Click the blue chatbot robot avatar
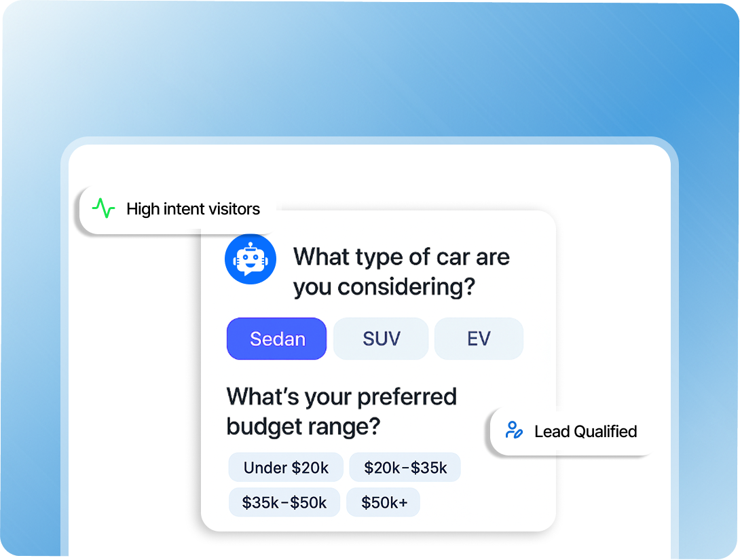740x560 pixels. tap(251, 259)
